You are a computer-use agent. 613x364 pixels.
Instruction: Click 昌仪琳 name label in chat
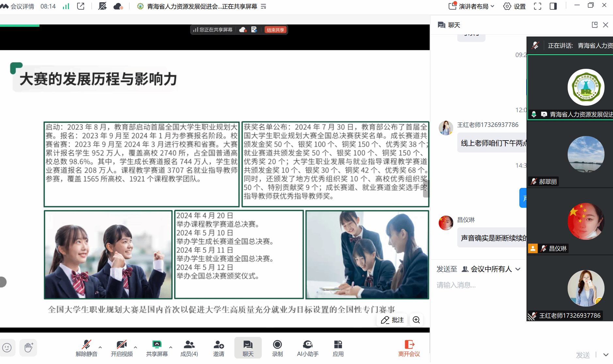click(466, 220)
